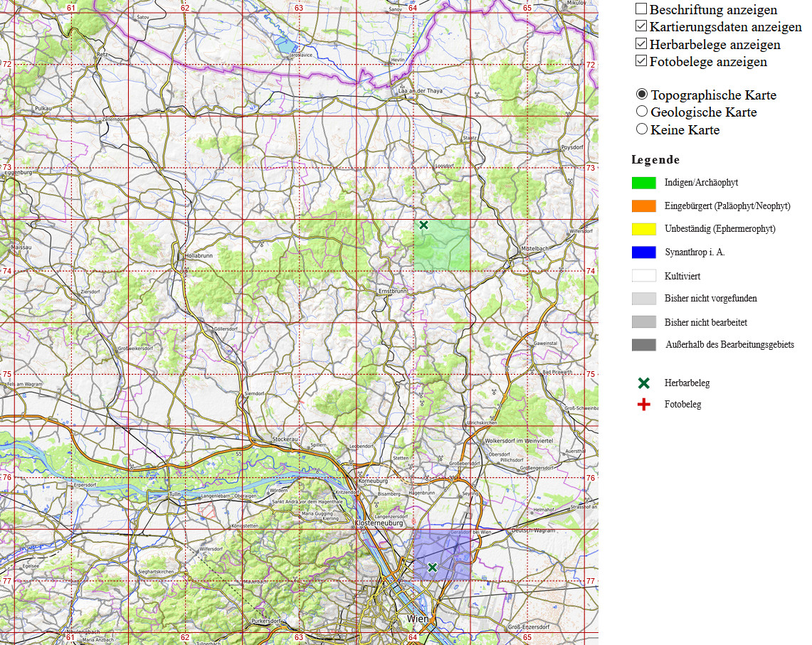Click the Bisher nicht vorgefunden legend label
This screenshot has width=812, height=645.
[x=710, y=299]
